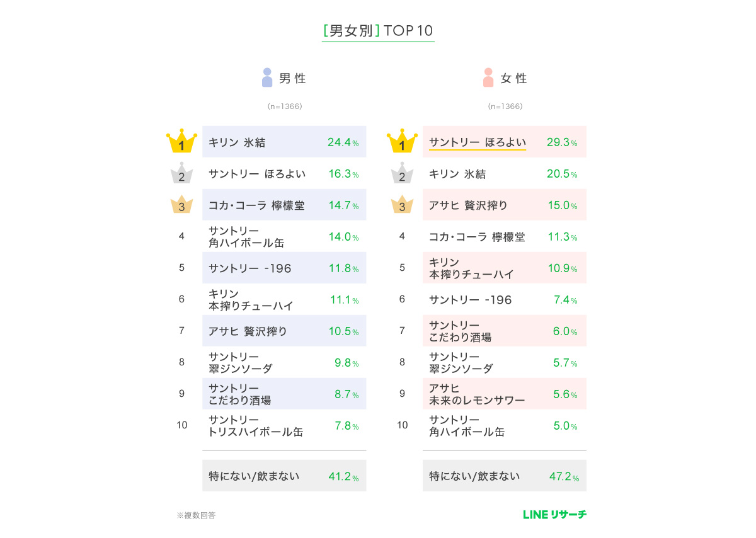Click the pink female person icon
This screenshot has height=538, width=756.
coord(488,77)
